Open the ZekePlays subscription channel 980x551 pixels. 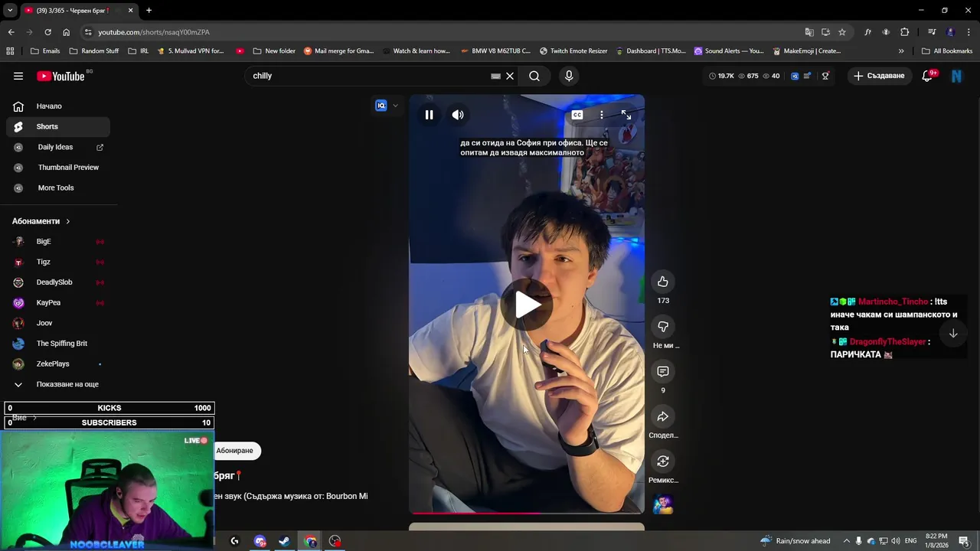58,364
